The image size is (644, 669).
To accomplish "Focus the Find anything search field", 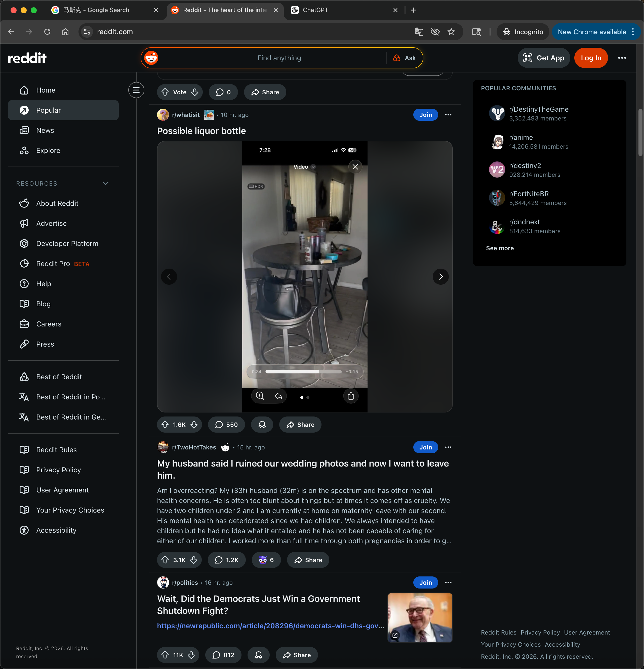I will point(279,58).
